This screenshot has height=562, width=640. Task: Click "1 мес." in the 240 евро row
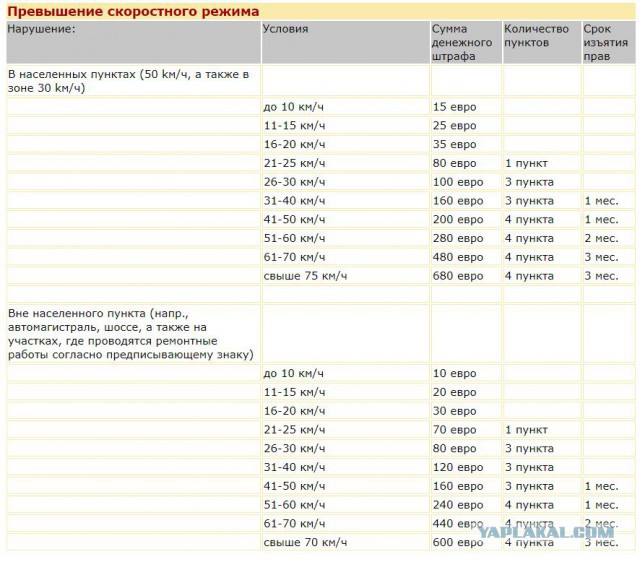pyautogui.click(x=601, y=505)
